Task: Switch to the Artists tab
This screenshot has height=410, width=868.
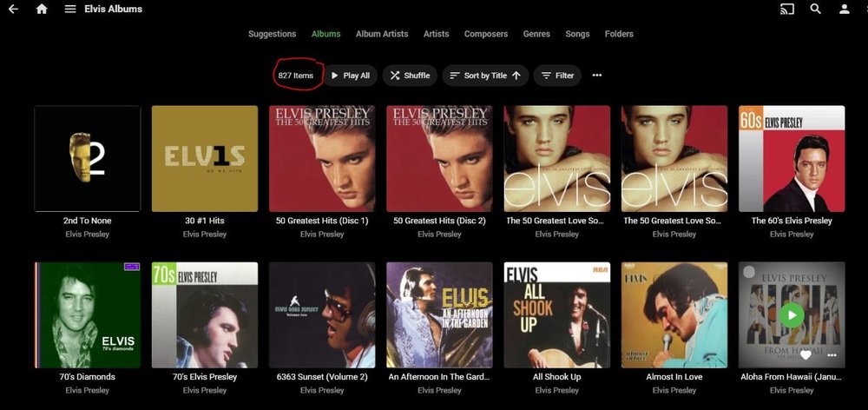Action: coord(437,34)
